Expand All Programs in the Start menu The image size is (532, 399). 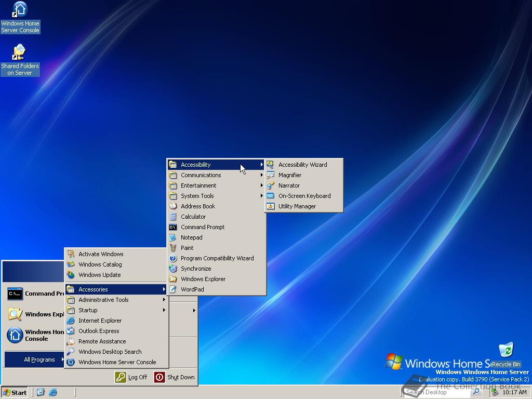click(x=35, y=360)
